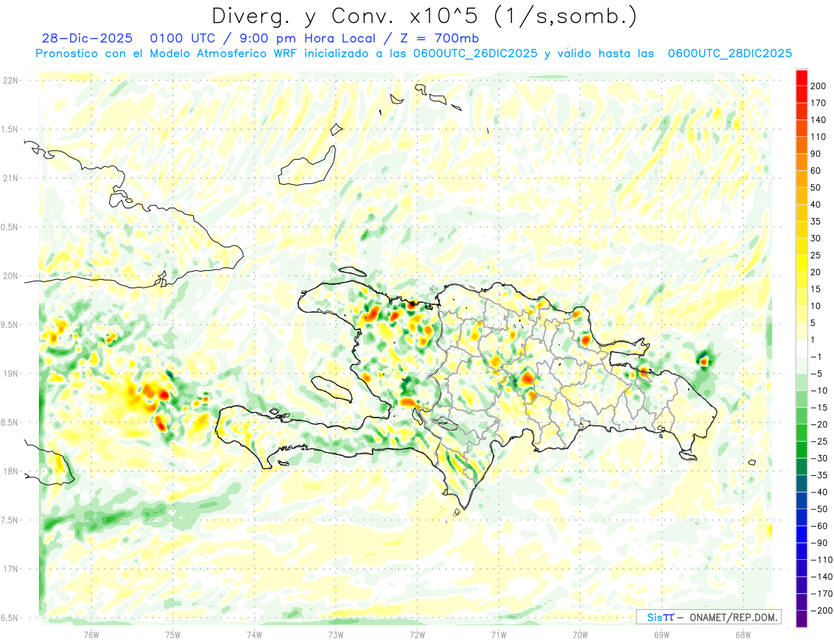Viewport: 834px width, 644px height.
Task: Click the '22N' latitude axis label
Action: pos(10,81)
